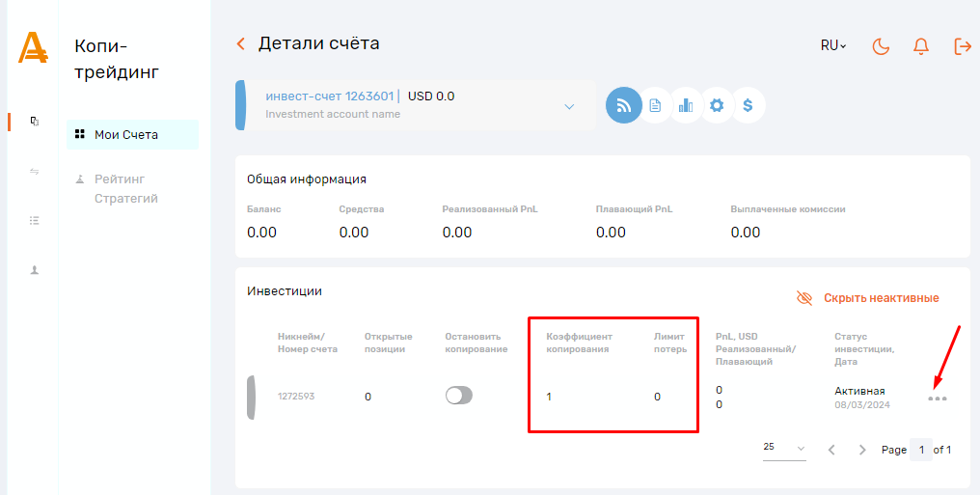The image size is (980, 495).
Task: Open the 25 rows-per-page dropdown
Action: pos(783,448)
